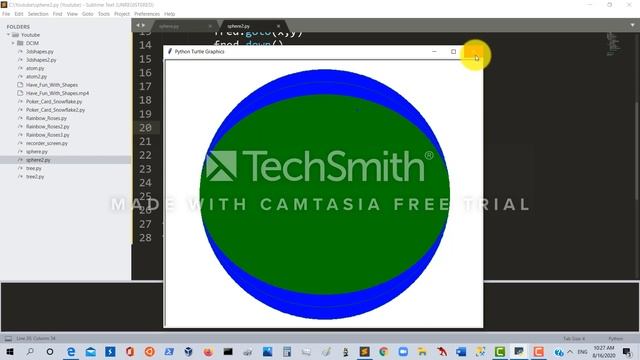The width and height of the screenshot is (640, 360).
Task: Open Firefox from taskbar
Action: [208, 351]
